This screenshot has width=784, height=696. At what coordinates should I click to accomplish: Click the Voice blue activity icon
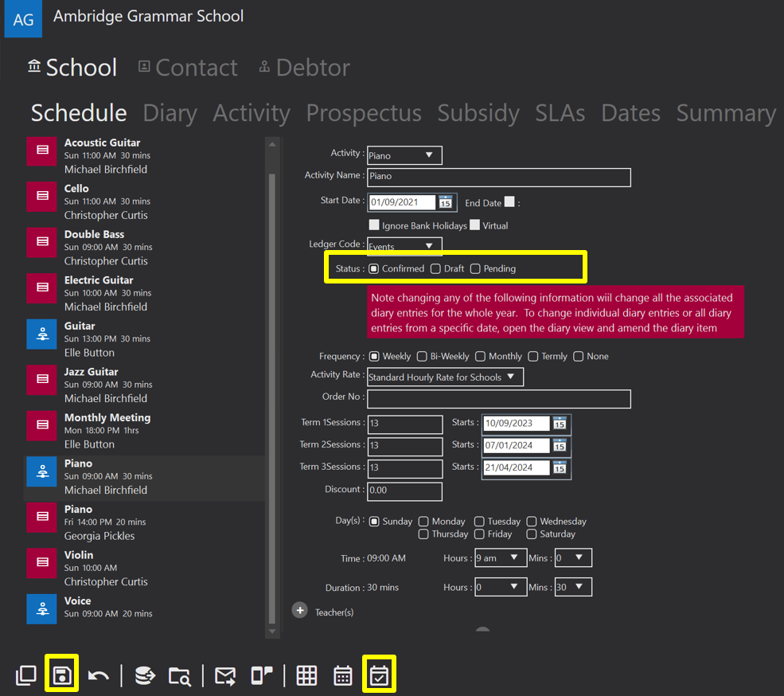click(42, 608)
